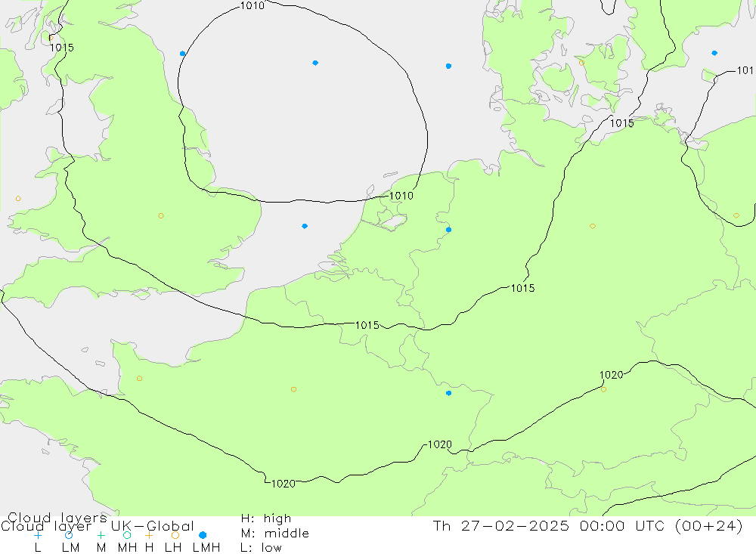Select LMH marker in North Sea west of Denmark
The image size is (756, 554).
click(449, 66)
